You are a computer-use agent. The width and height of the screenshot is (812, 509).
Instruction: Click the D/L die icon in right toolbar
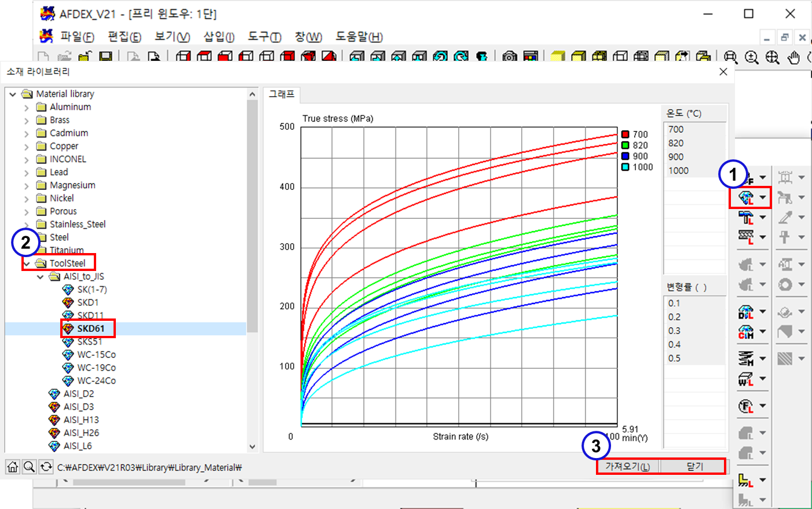[x=746, y=312]
